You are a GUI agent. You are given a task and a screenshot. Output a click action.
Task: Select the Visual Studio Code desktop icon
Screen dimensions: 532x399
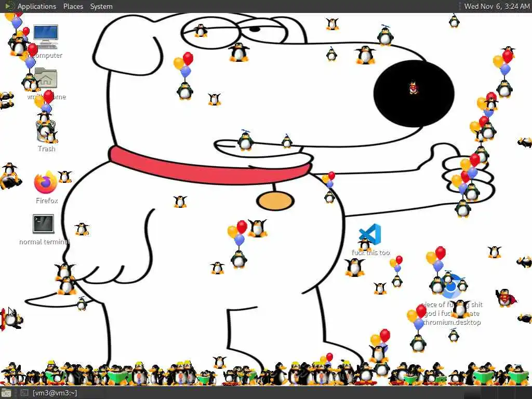pyautogui.click(x=370, y=235)
